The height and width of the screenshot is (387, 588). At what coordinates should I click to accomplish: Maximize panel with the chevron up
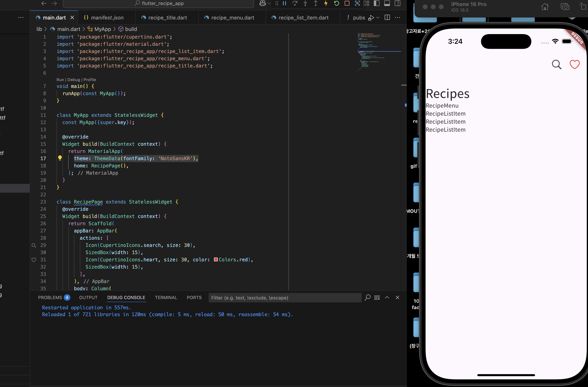387,297
